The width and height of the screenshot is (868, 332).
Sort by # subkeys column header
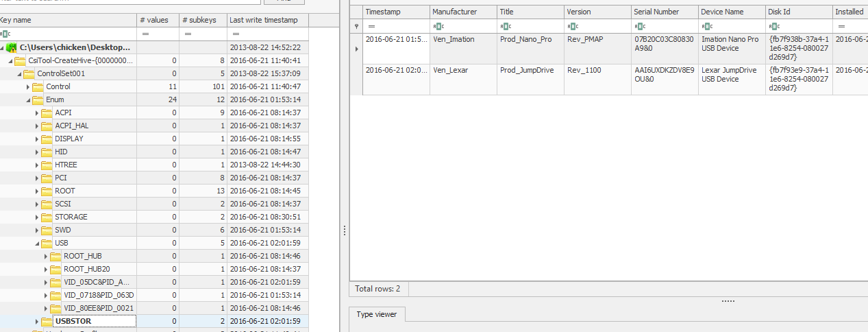click(x=203, y=20)
